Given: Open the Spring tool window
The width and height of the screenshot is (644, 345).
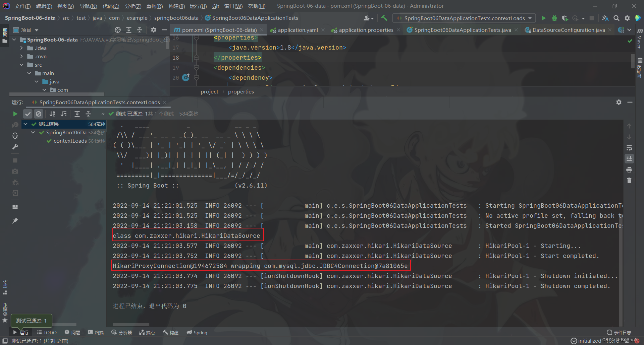Looking at the screenshot, I should coord(197,332).
